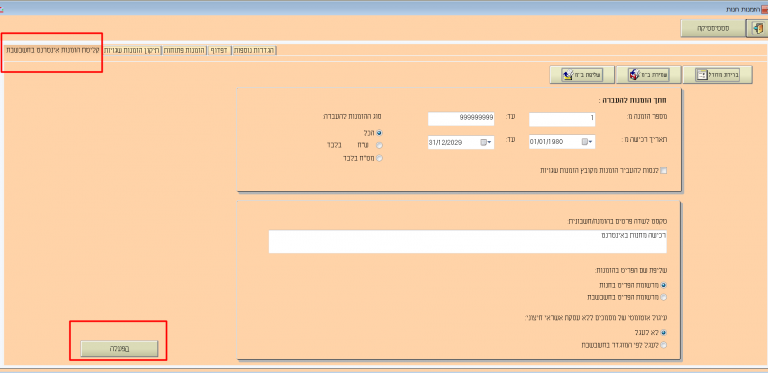
Task: Open the סטטיסטיקה statistics button
Action: (x=713, y=28)
